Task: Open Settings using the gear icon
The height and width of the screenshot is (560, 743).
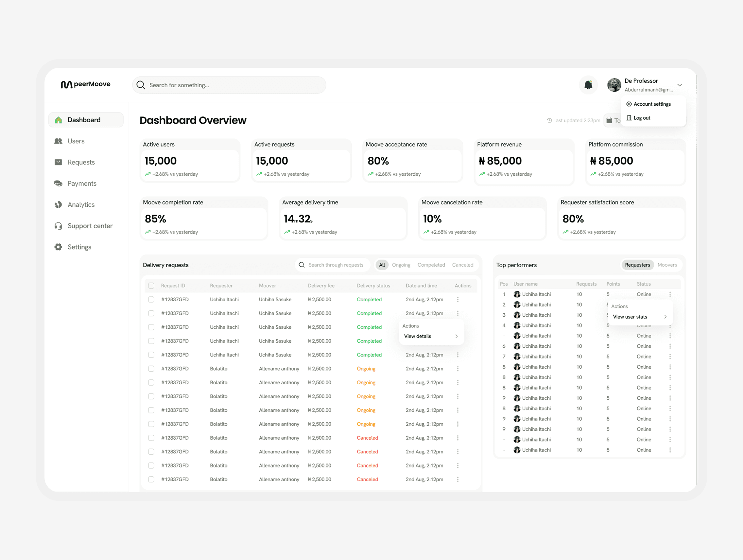Action: pyautogui.click(x=58, y=247)
